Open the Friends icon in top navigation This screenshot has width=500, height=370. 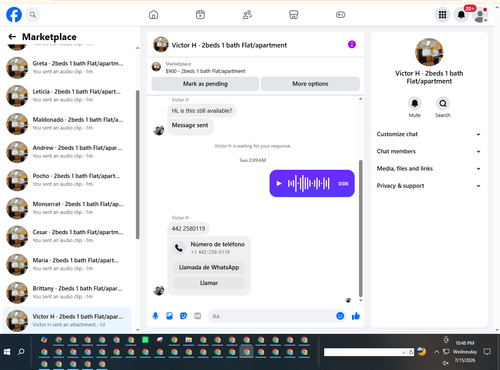tap(247, 15)
